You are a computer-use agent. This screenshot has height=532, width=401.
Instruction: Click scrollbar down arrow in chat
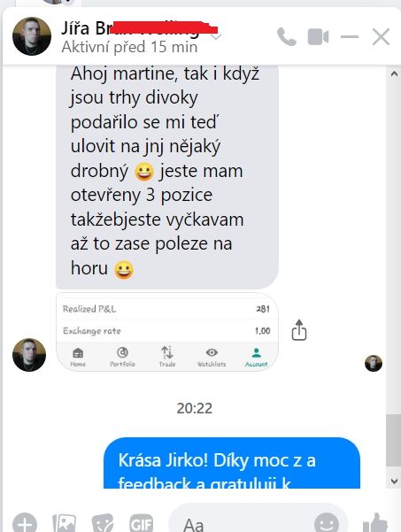tap(394, 481)
